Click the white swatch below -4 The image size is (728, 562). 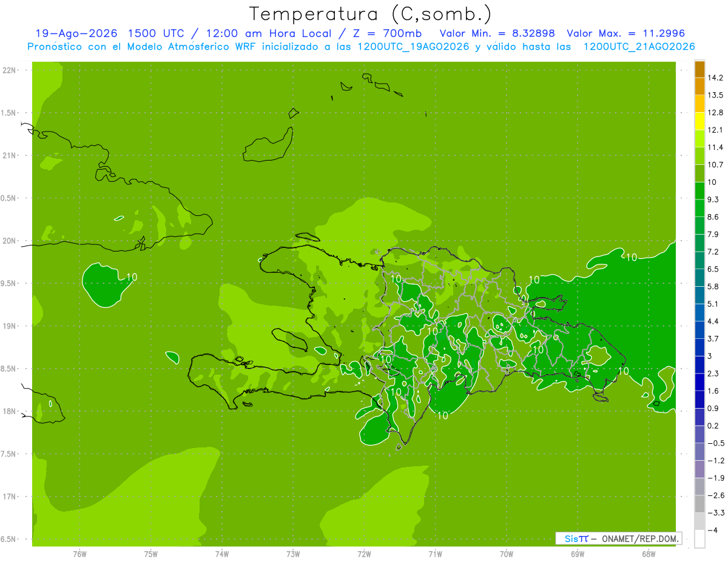tap(699, 539)
